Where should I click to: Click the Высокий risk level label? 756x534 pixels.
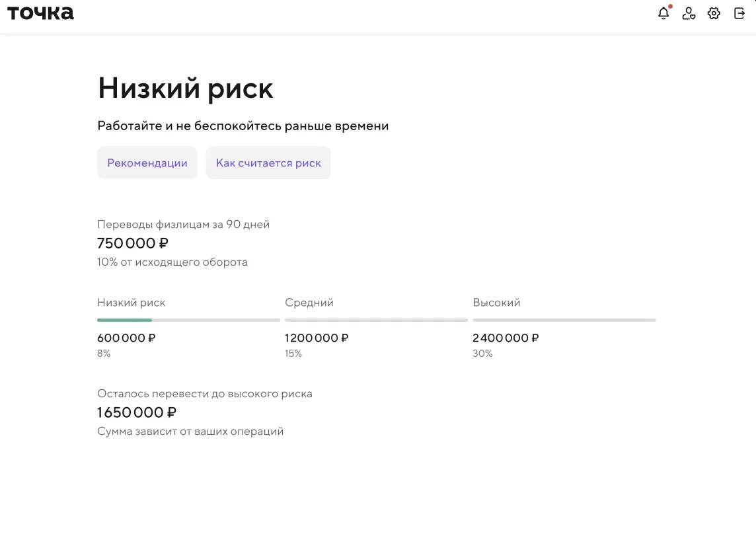[496, 303]
